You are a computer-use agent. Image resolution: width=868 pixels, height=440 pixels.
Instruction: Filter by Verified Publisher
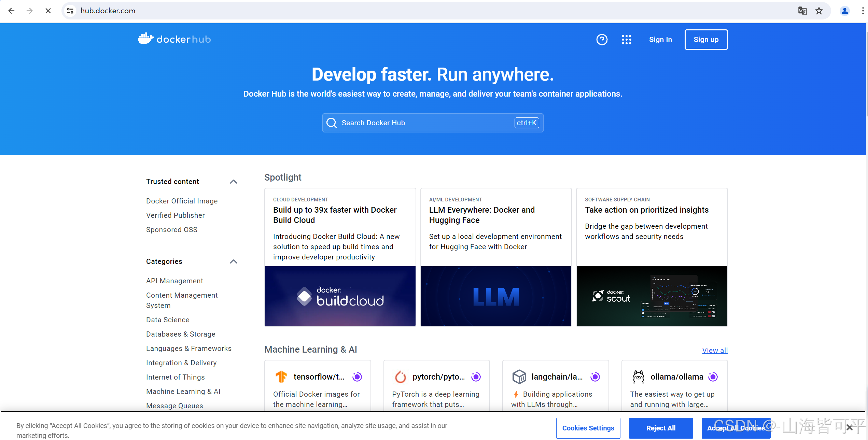coord(175,215)
